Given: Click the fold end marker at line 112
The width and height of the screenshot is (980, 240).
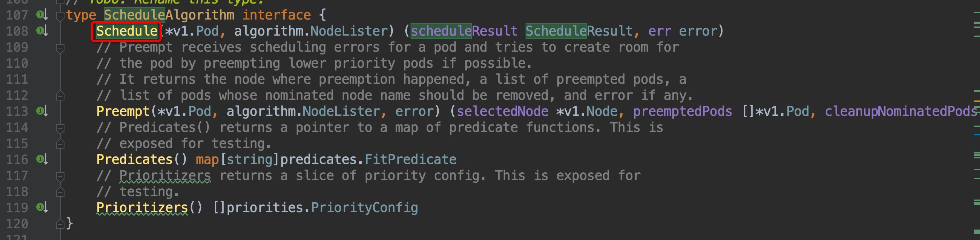Looking at the screenshot, I should click(60, 96).
